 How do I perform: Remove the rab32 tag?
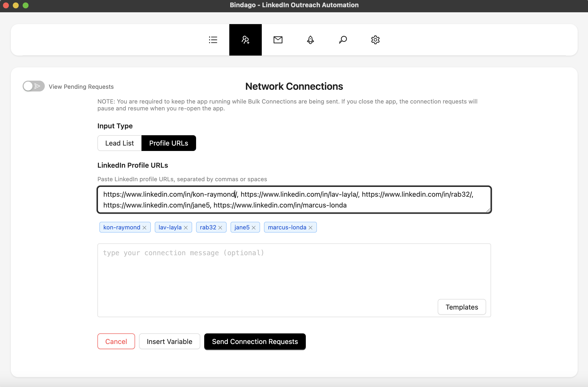(220, 227)
